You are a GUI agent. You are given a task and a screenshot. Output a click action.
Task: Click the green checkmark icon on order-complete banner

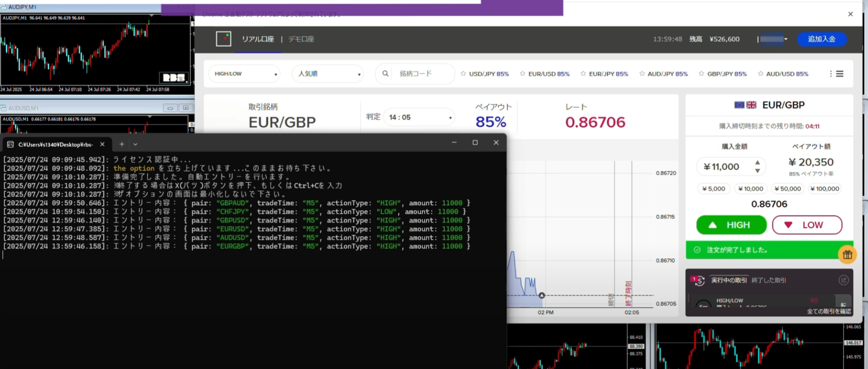(x=697, y=250)
